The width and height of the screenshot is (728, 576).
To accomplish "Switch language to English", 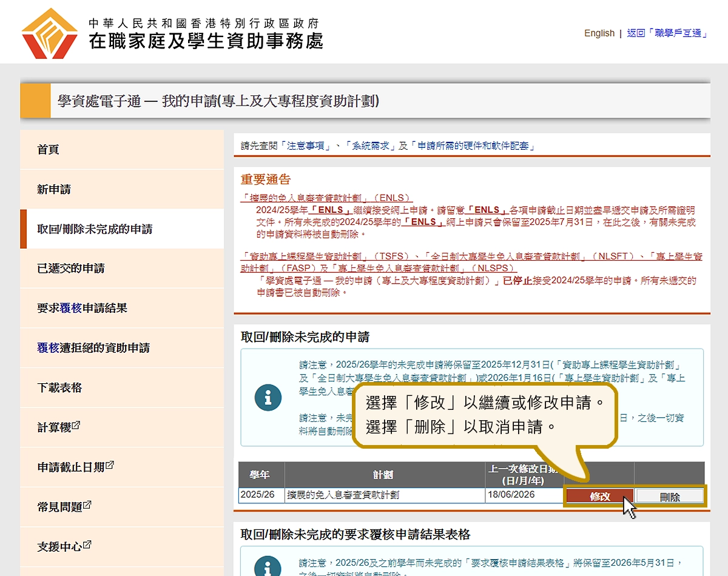I will pyautogui.click(x=599, y=33).
